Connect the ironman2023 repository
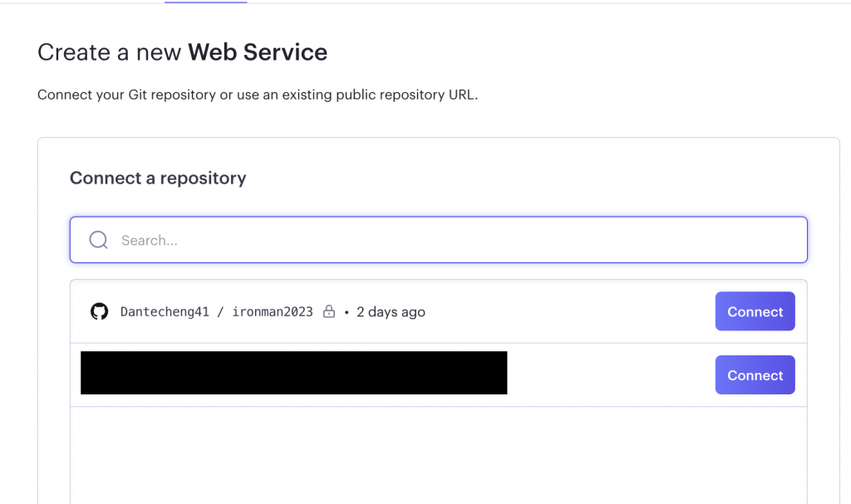Viewport: 851px width, 504px height. tap(755, 311)
